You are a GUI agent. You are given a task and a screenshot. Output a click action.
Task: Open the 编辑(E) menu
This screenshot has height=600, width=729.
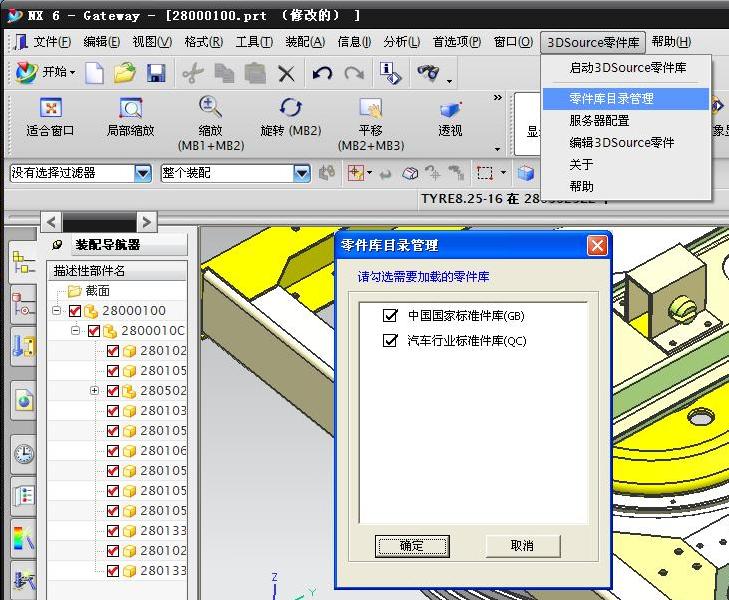101,42
